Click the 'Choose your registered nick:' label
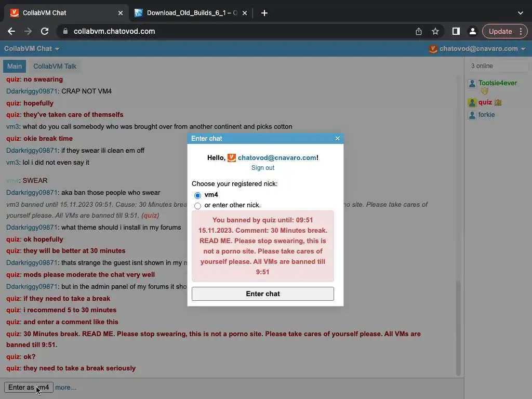This screenshot has height=399, width=532. click(x=234, y=184)
